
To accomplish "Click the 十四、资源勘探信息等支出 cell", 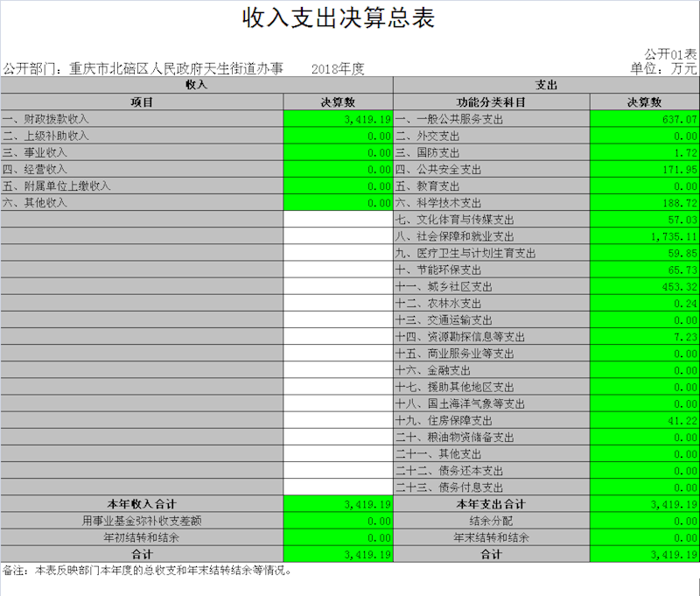I will pyautogui.click(x=492, y=337).
